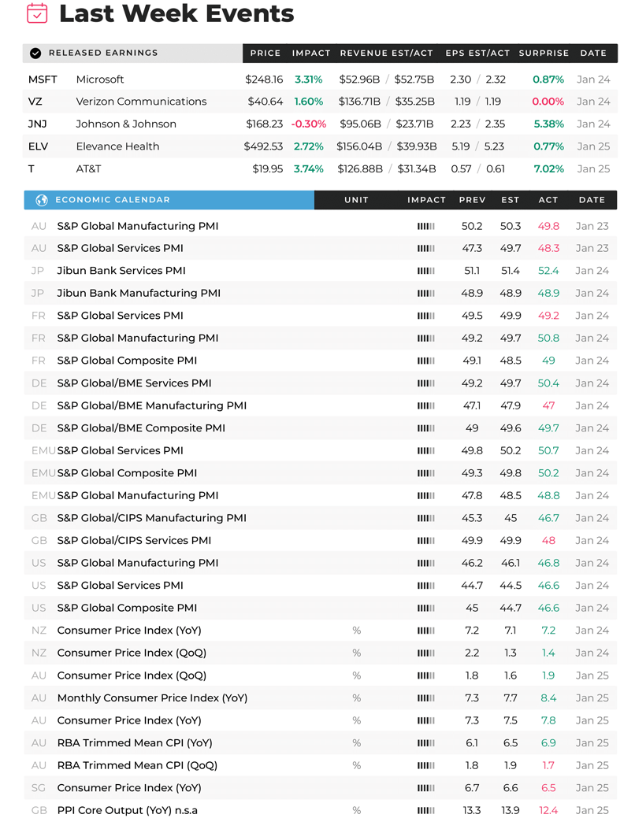The image size is (635, 840).
Task: Click the SURPRISE column header
Action: tap(544, 53)
